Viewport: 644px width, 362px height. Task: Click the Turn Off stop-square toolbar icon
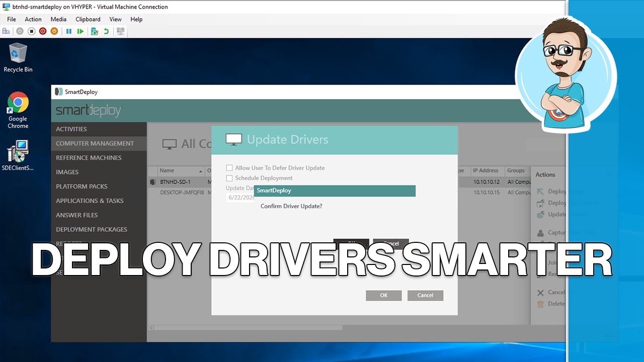31,31
